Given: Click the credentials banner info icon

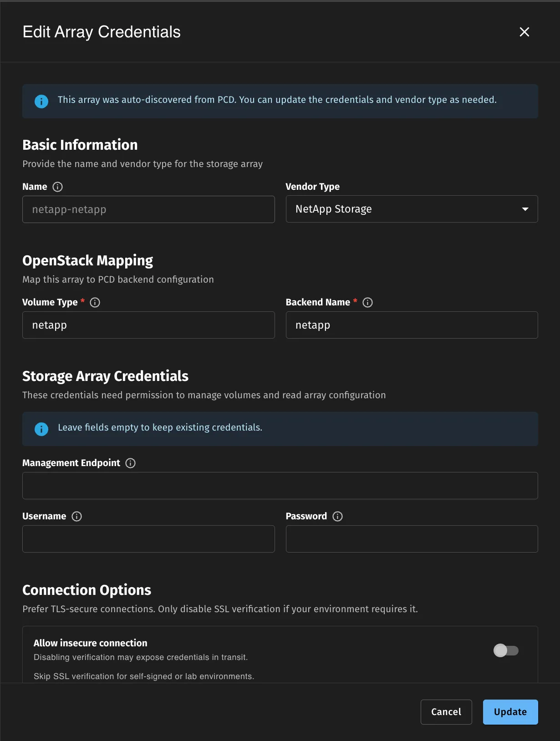Looking at the screenshot, I should [41, 429].
